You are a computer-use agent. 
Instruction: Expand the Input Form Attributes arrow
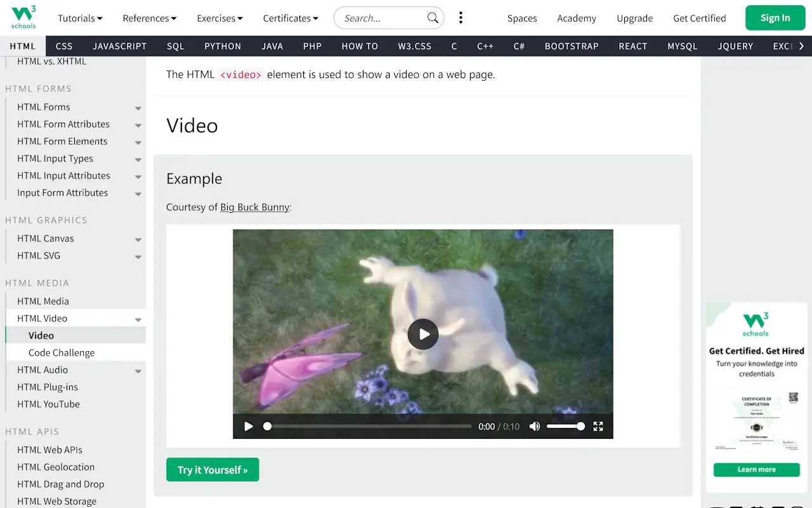tap(138, 194)
